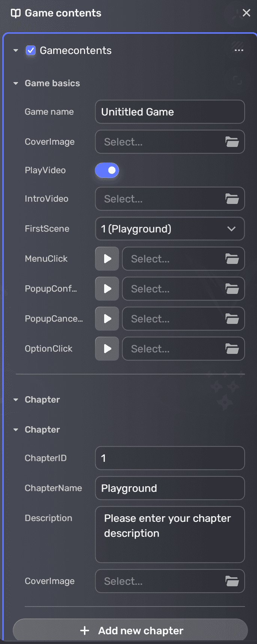Play the PopupCancel sound preview

107,319
